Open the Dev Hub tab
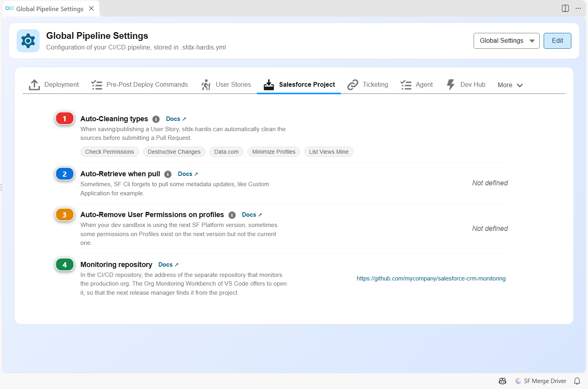This screenshot has height=389, width=588. point(466,84)
